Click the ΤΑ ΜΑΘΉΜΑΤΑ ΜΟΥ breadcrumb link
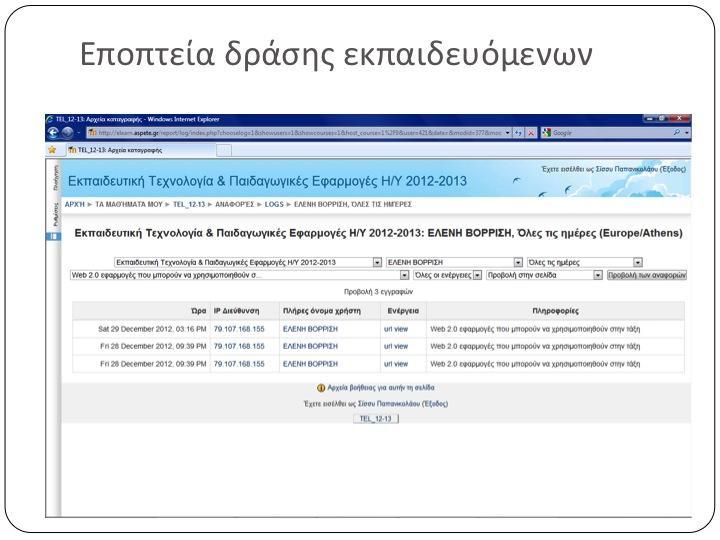Viewport: 720px width, 540px height. (x=129, y=204)
